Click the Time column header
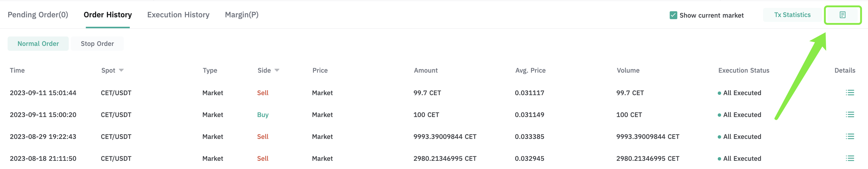Viewport: 868px width, 169px height. tap(17, 70)
